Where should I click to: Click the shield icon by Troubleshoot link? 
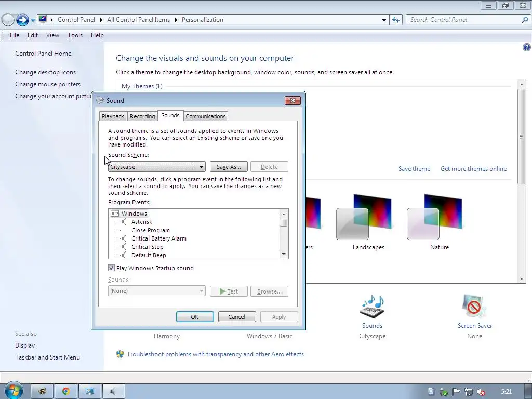(120, 354)
